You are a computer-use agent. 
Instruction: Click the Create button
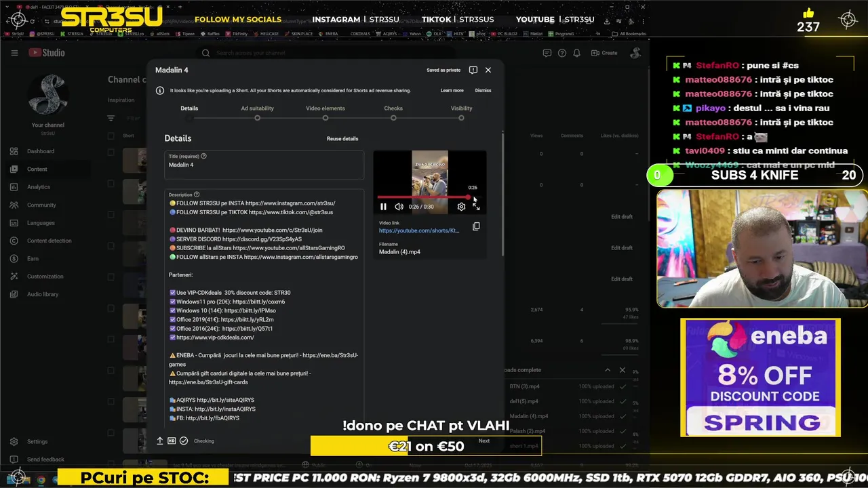point(604,53)
